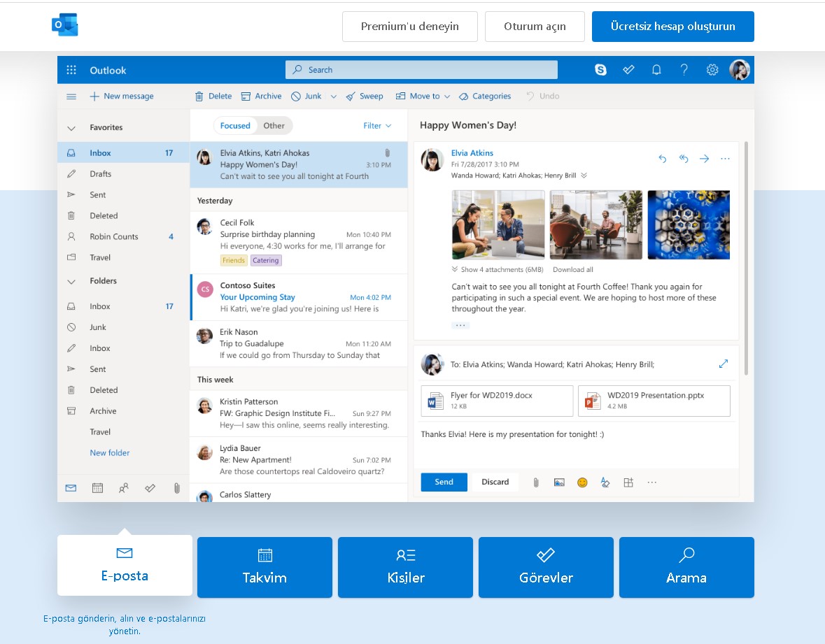Open WD2019 Presentation.pptx attachment
The image size is (825, 644).
coord(654,401)
